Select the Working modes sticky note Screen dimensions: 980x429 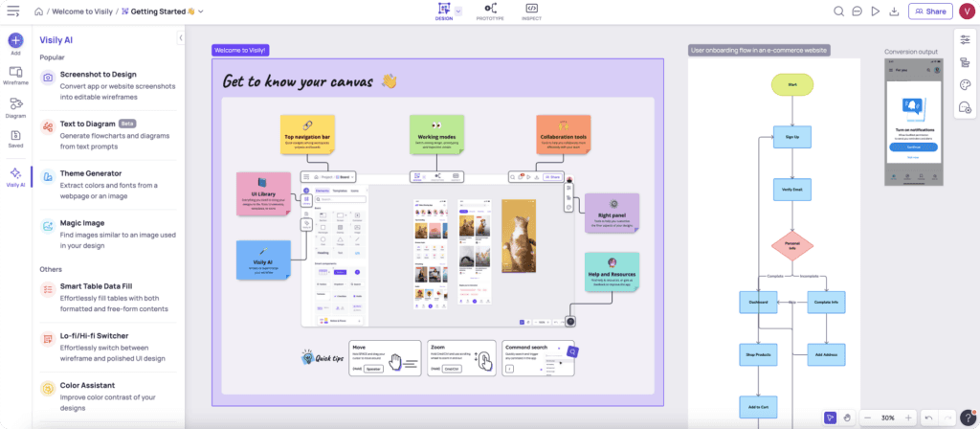coord(436,134)
